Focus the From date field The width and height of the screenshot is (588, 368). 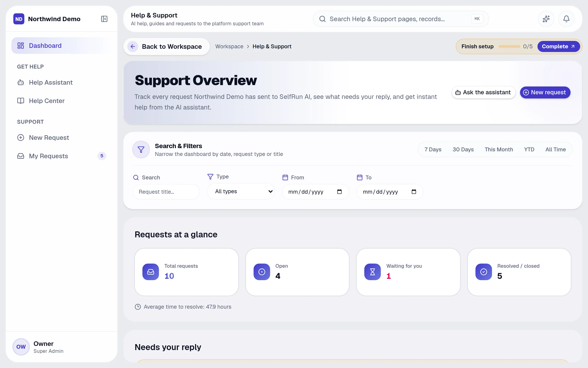point(315,192)
